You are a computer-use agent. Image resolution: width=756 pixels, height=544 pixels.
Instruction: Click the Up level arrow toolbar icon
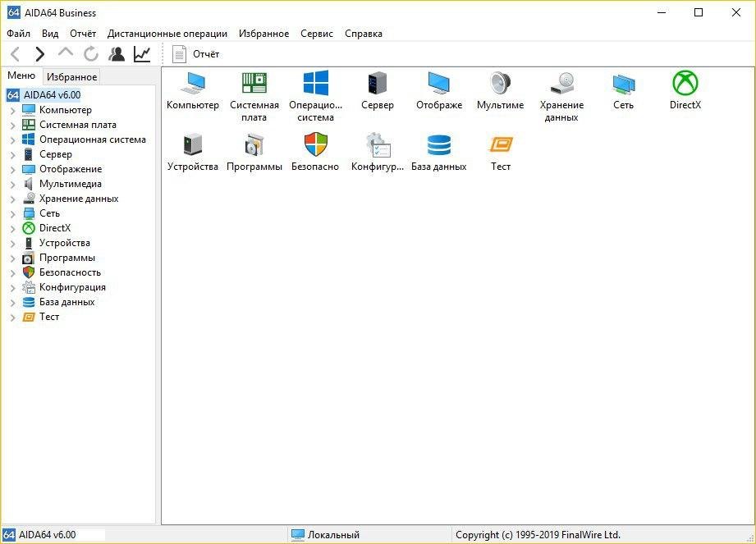pyautogui.click(x=66, y=52)
